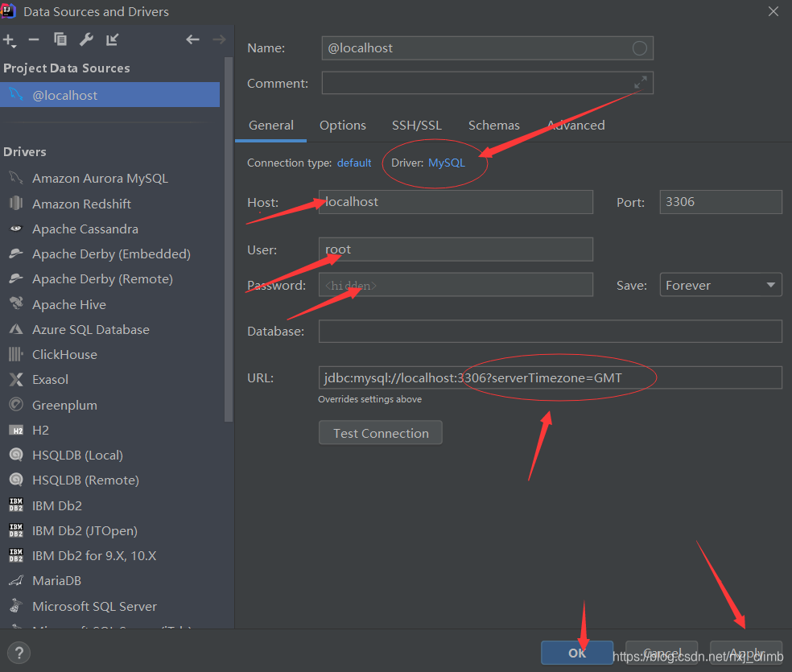Open the Advanced tab
792x672 pixels.
(x=575, y=126)
